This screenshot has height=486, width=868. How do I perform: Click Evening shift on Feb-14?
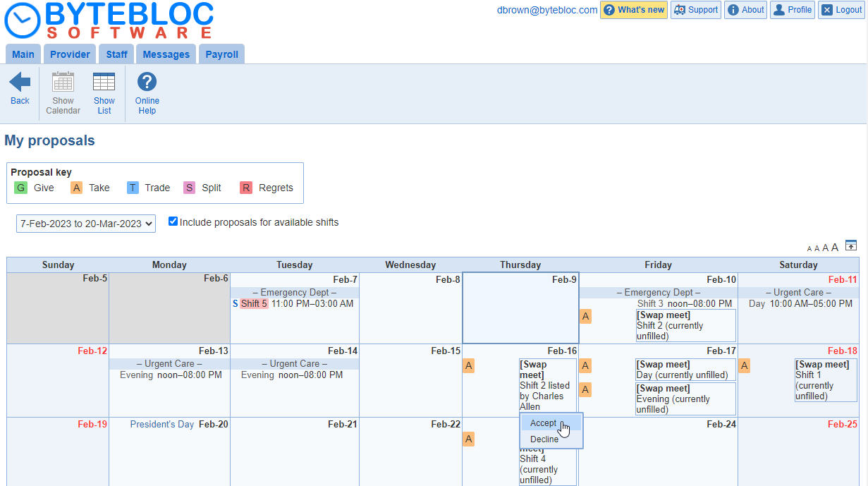292,375
